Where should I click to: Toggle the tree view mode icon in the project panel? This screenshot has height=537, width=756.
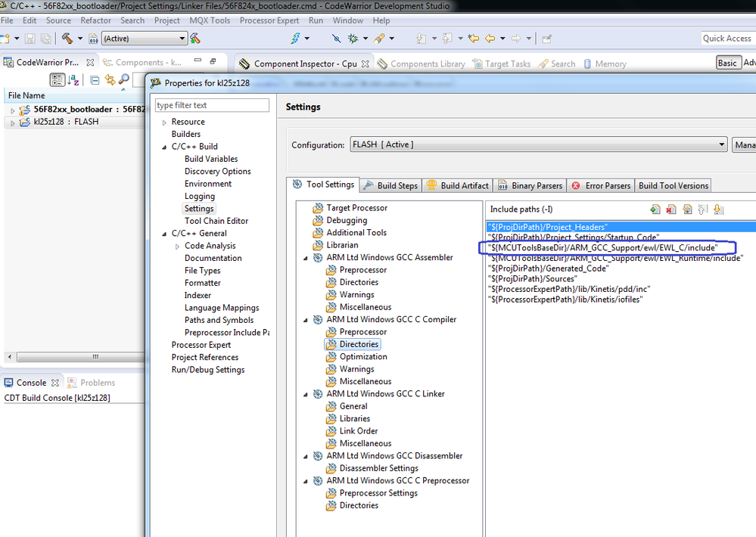(58, 80)
